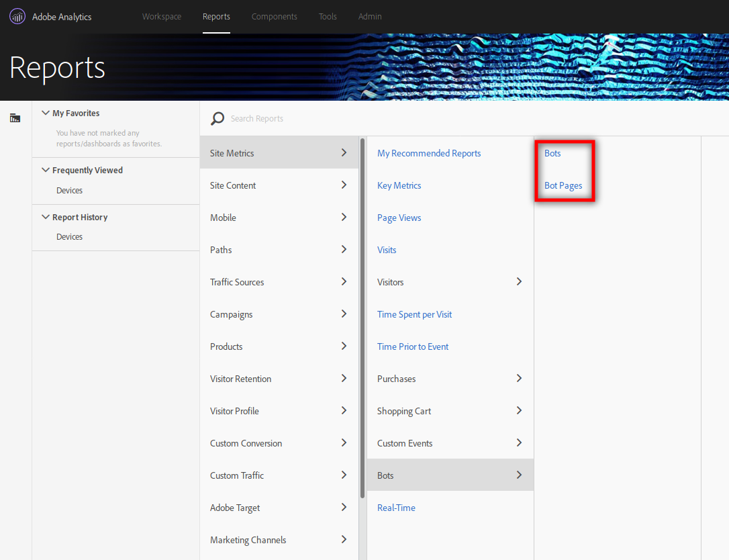
Task: Open the Bots report link
Action: tap(552, 153)
